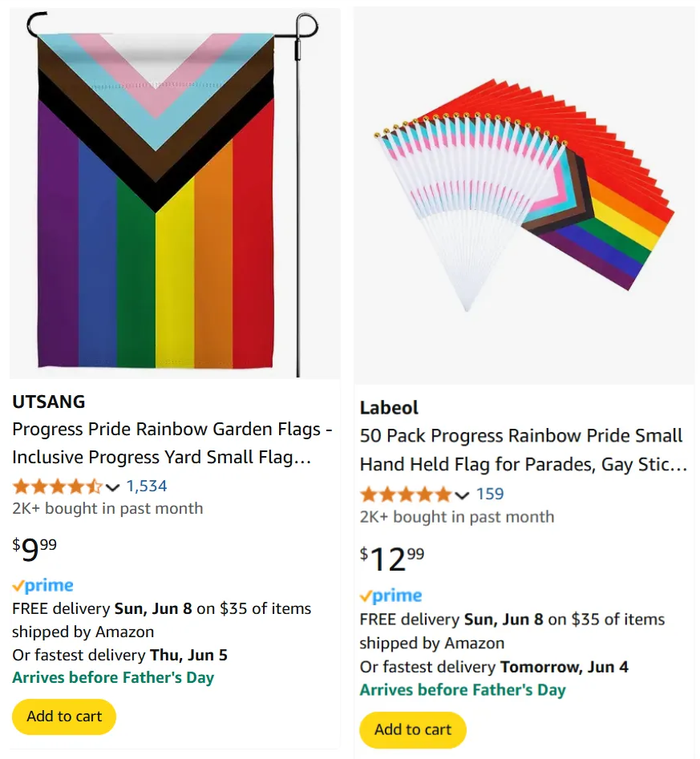Image resolution: width=700 pixels, height=759 pixels.
Task: Click the Prime checkmark beside the $9.99 item
Action: (18, 586)
